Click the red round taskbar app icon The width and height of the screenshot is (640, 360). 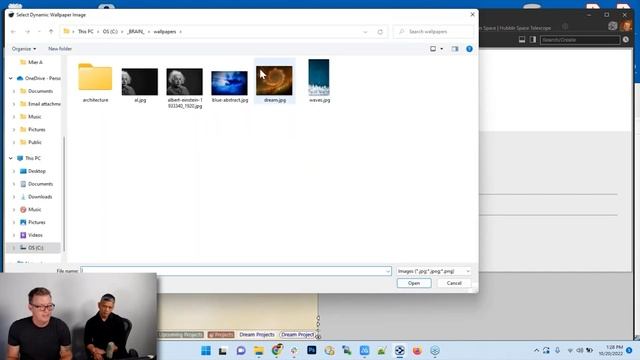pyautogui.click(x=417, y=350)
